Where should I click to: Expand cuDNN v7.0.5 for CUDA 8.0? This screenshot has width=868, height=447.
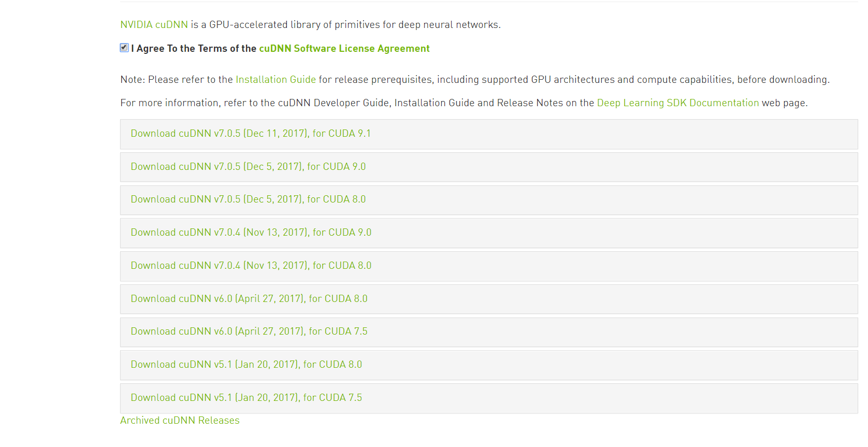pyautogui.click(x=248, y=199)
